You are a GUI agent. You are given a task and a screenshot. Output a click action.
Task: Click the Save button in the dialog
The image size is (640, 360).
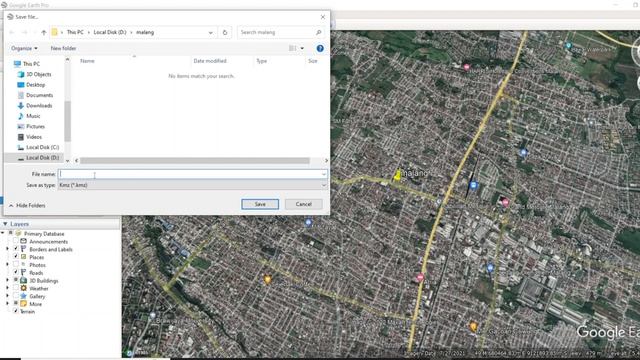(260, 204)
